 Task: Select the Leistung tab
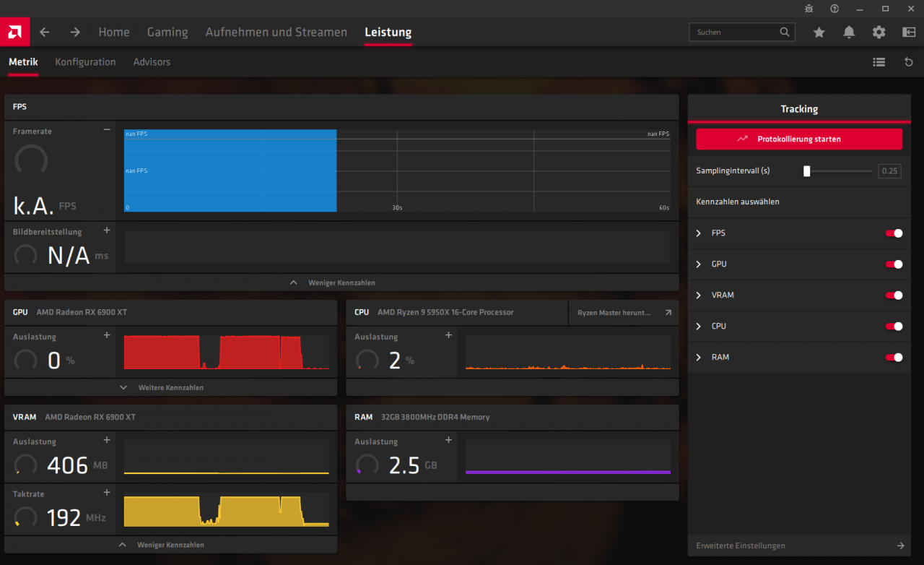tap(388, 33)
